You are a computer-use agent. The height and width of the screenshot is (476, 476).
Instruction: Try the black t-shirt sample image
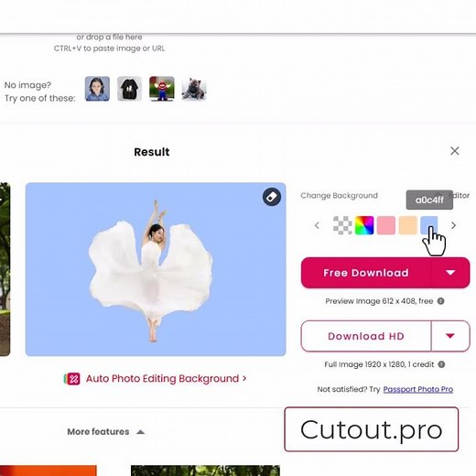130,89
